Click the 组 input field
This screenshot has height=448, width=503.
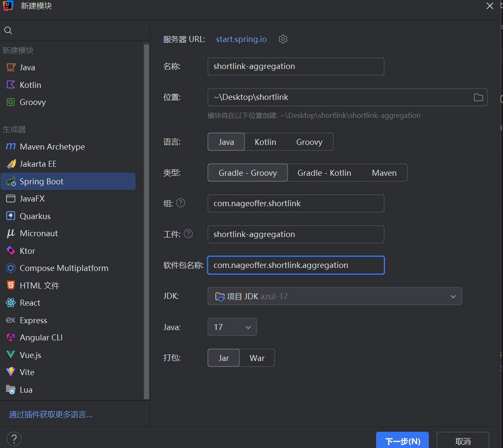296,203
